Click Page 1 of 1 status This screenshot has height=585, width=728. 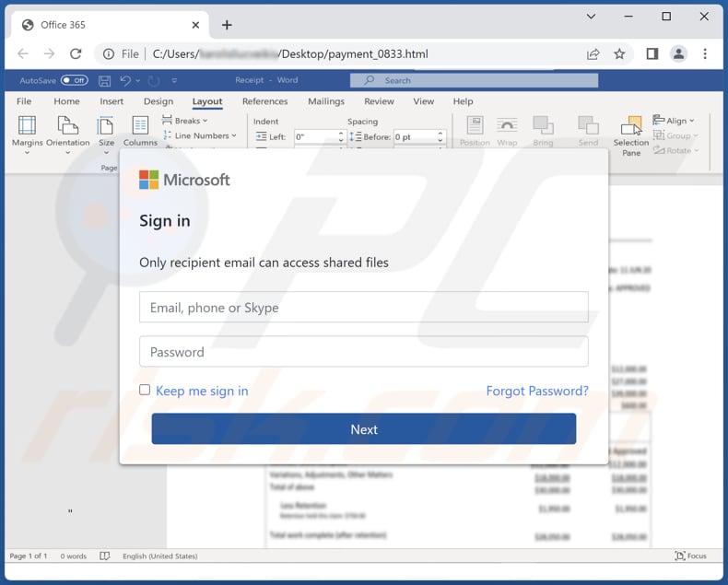pos(29,556)
